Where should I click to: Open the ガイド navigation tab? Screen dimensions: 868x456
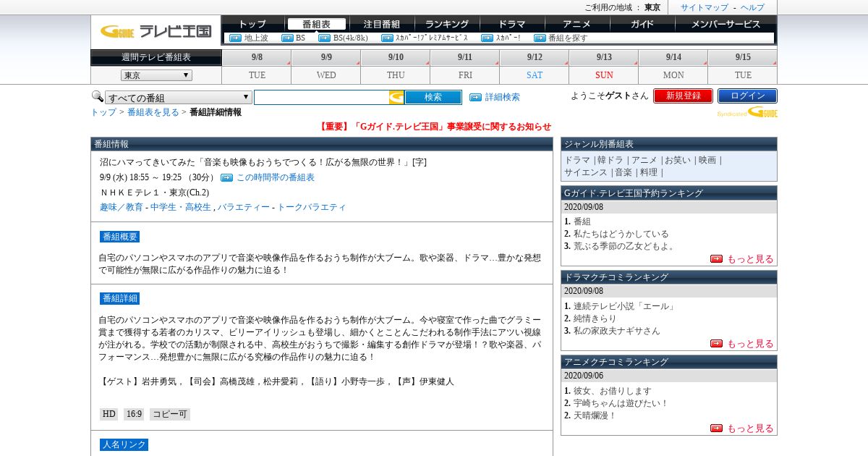642,24
